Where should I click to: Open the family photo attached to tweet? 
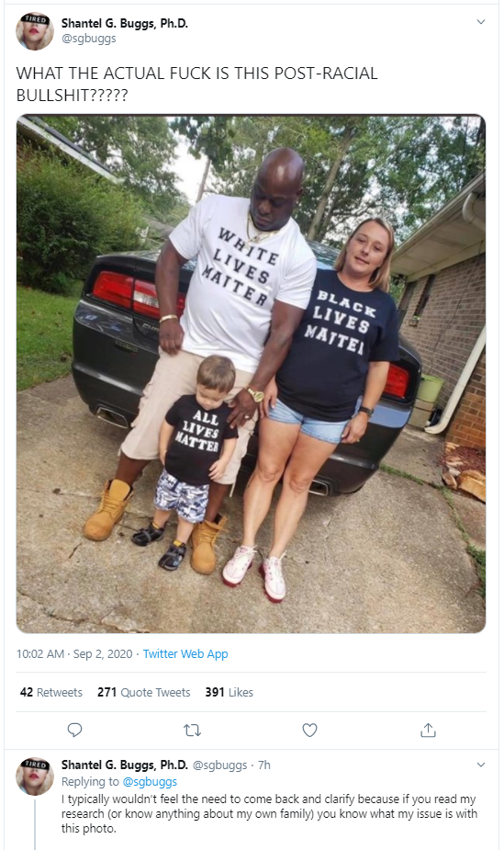point(251,373)
